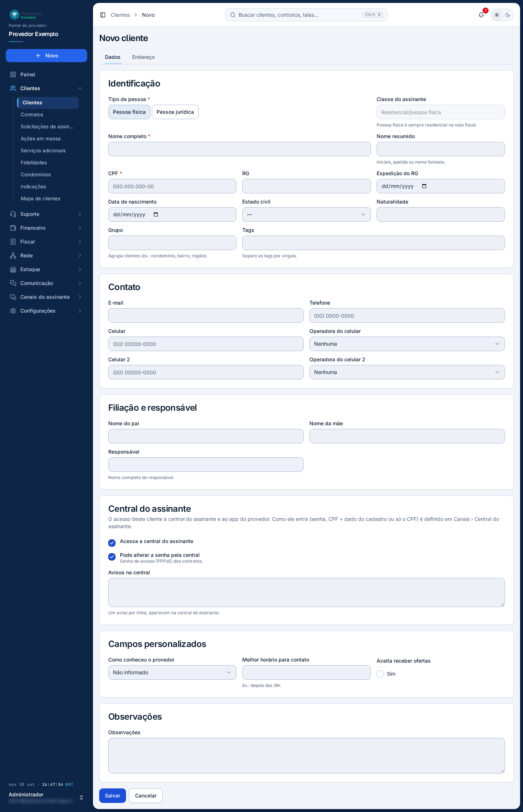Open calendar picker for Expedição do RG
The image size is (523, 812).
(424, 186)
